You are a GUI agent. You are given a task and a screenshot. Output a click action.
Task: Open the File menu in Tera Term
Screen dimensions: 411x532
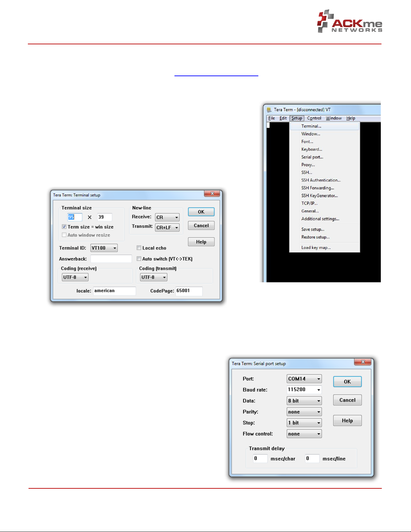(x=271, y=118)
